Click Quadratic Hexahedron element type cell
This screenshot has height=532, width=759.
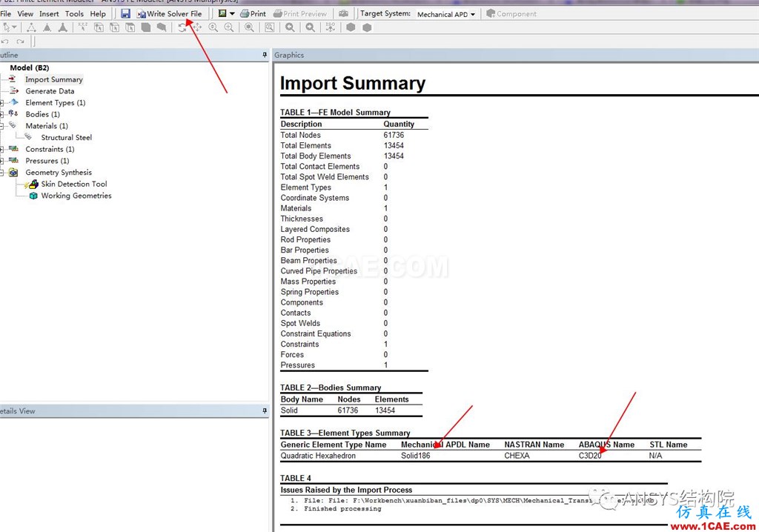pos(318,456)
